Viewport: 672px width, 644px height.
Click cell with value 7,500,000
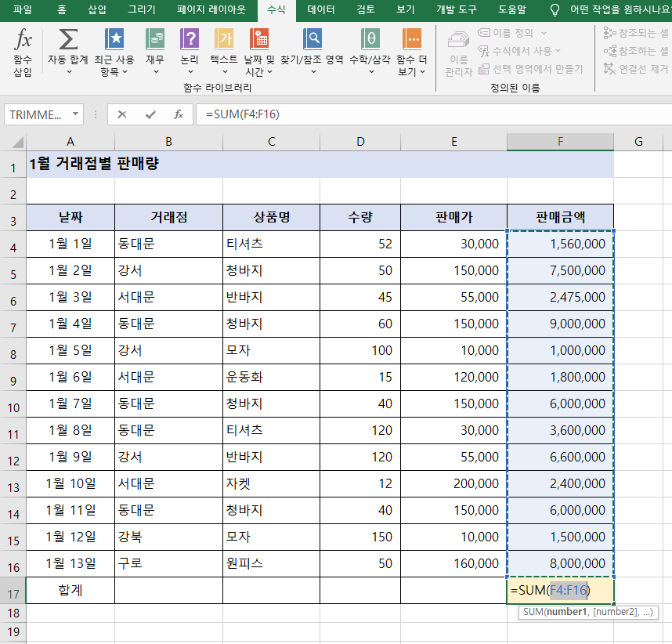pyautogui.click(x=560, y=270)
